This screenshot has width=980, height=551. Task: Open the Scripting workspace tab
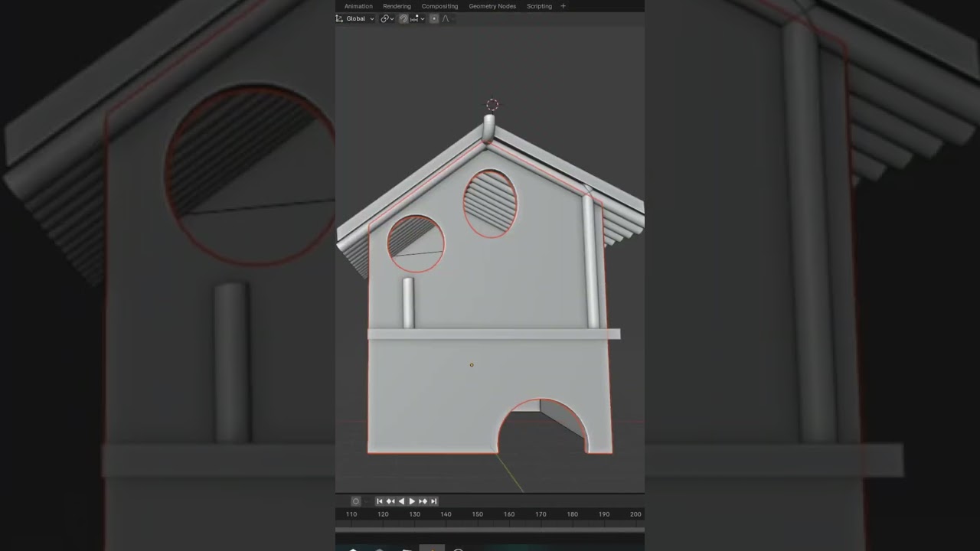(539, 6)
